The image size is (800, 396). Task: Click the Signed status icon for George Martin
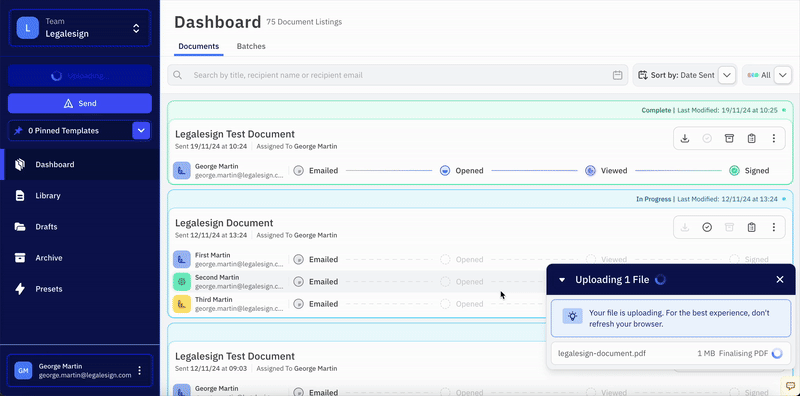[x=734, y=170]
